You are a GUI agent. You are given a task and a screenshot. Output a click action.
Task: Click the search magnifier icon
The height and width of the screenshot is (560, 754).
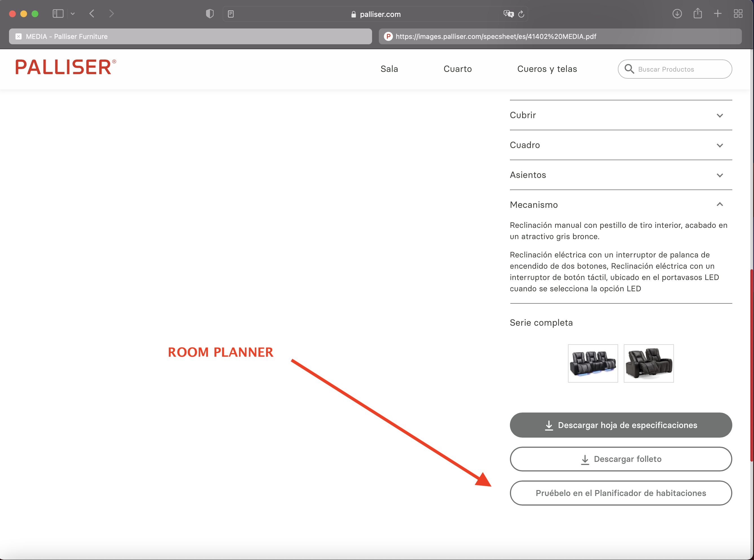629,69
